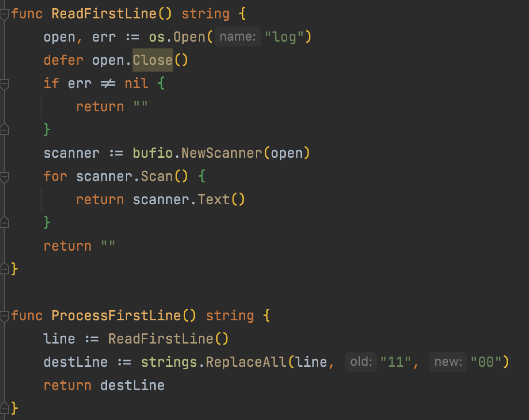Screen dimensions: 529x420
Task: Click the ReplaceAll function name
Action: click(x=246, y=362)
